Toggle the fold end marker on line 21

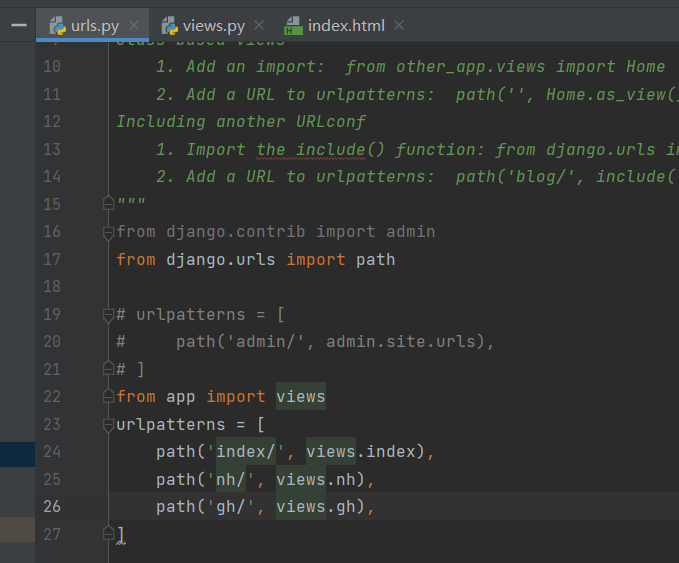108,369
